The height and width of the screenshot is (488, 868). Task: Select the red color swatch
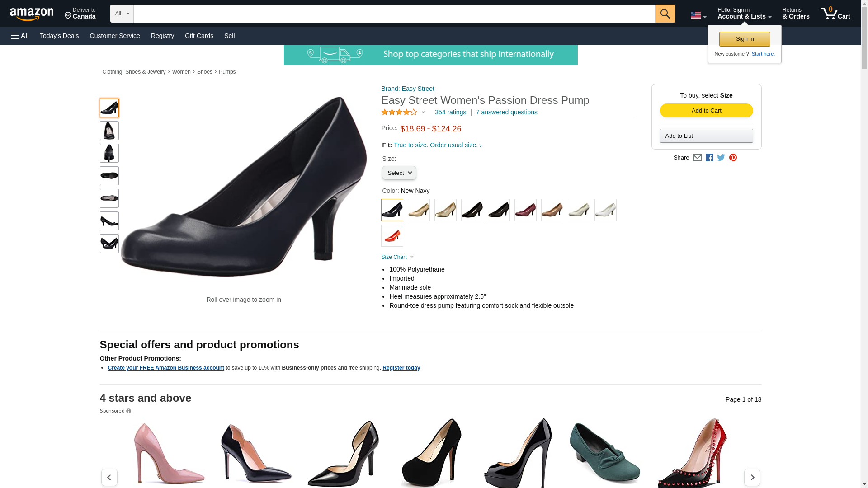click(392, 236)
